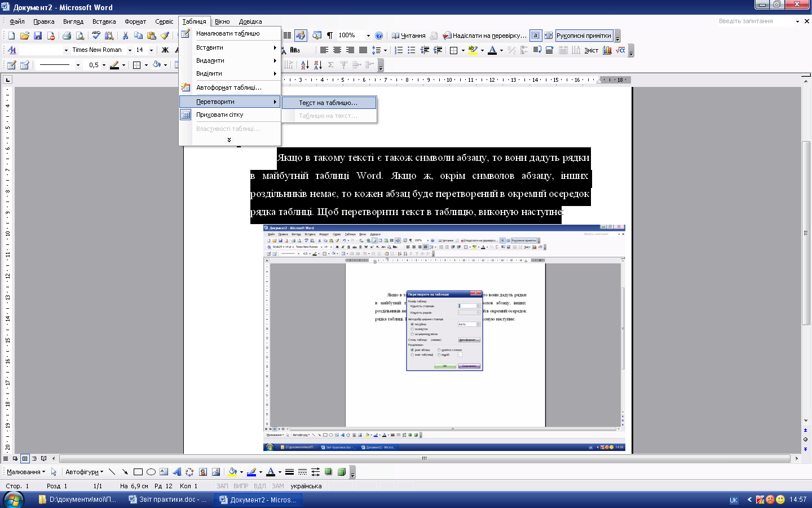The width and height of the screenshot is (812, 508).
Task: Click the Insert Picture icon in Drawing toolbar
Action: tap(216, 472)
